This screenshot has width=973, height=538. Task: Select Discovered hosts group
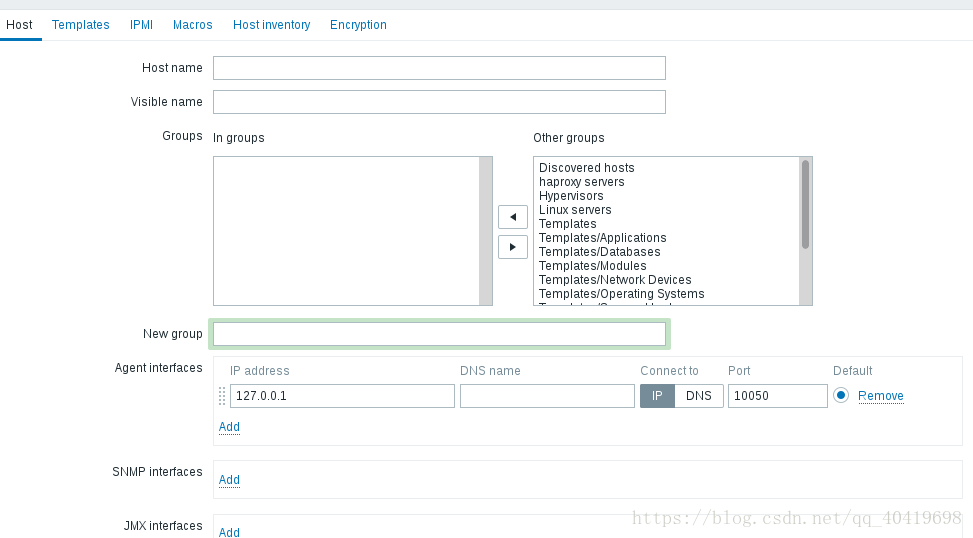point(586,168)
